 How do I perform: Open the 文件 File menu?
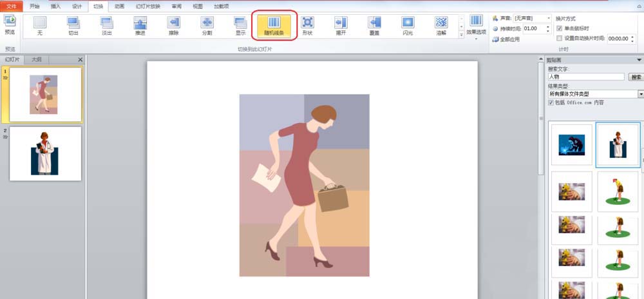pos(12,6)
